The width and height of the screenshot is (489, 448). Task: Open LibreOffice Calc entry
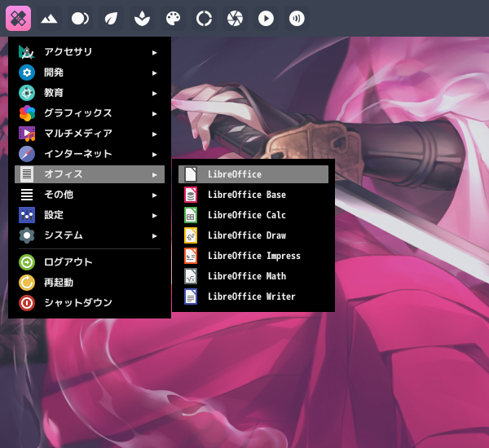[x=253, y=215]
